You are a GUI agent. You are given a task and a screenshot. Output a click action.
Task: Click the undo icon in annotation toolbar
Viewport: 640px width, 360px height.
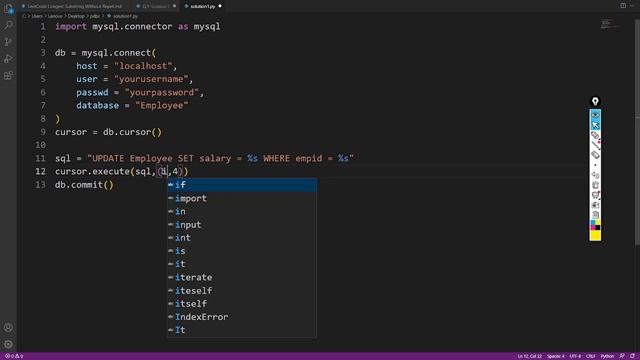click(595, 175)
